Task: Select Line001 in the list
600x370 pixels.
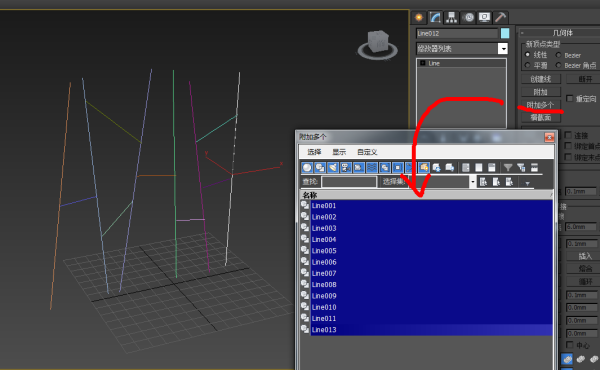Action: click(x=432, y=205)
